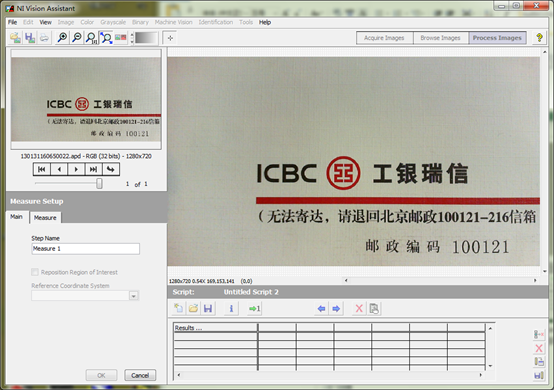
Task: Click the Step Name input field
Action: [x=86, y=249]
